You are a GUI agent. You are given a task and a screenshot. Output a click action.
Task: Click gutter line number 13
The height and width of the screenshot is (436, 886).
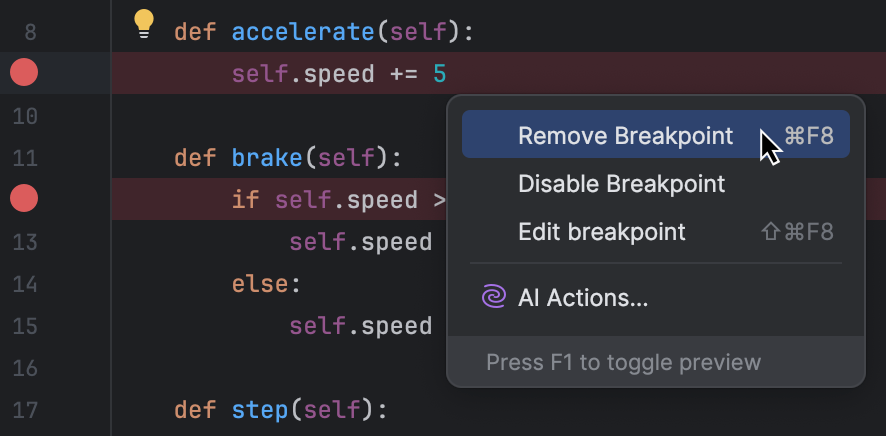(26, 242)
